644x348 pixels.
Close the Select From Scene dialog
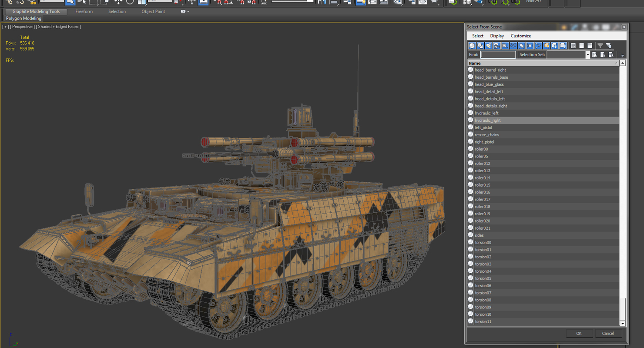pyautogui.click(x=624, y=27)
